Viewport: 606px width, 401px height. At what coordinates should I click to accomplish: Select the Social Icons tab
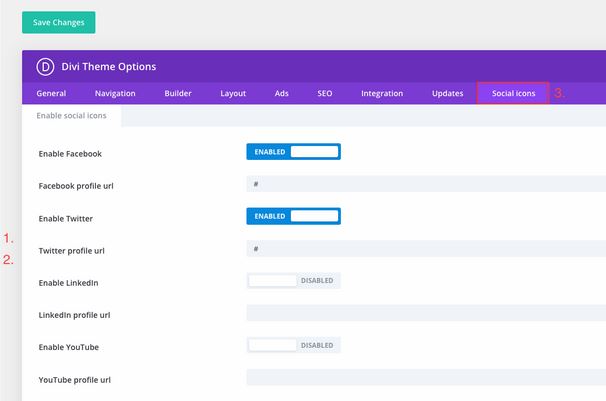pyautogui.click(x=513, y=93)
